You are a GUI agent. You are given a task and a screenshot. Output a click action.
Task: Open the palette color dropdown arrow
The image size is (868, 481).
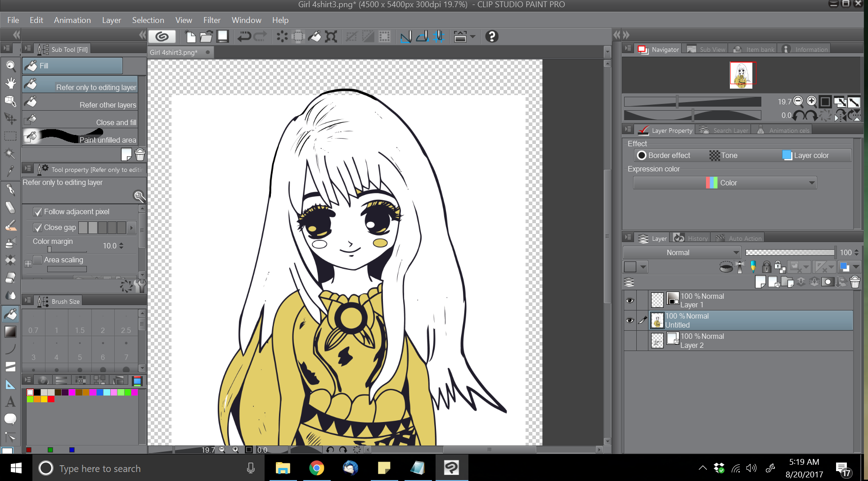tap(643, 267)
